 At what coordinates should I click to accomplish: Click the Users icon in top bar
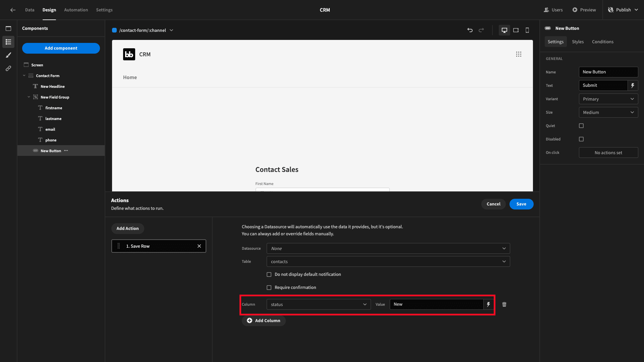tap(546, 10)
